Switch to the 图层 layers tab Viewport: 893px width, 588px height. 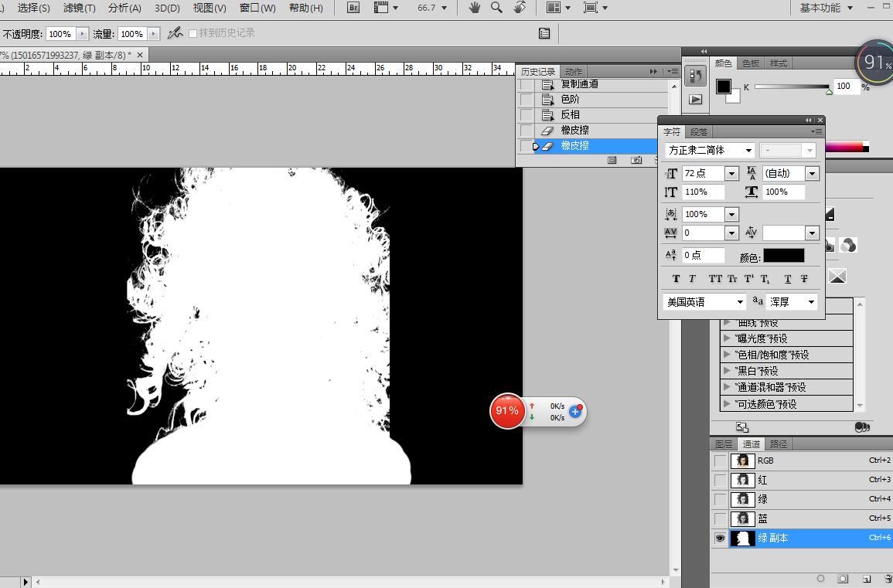[724, 444]
